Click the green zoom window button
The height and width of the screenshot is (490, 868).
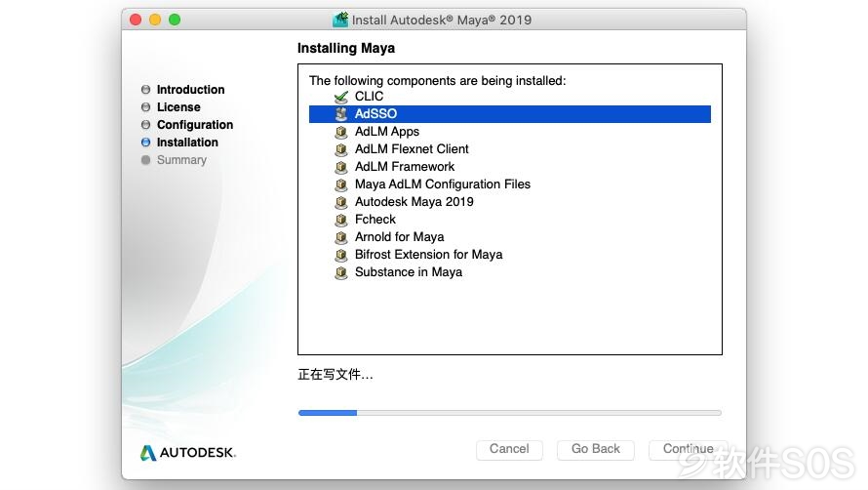click(175, 20)
